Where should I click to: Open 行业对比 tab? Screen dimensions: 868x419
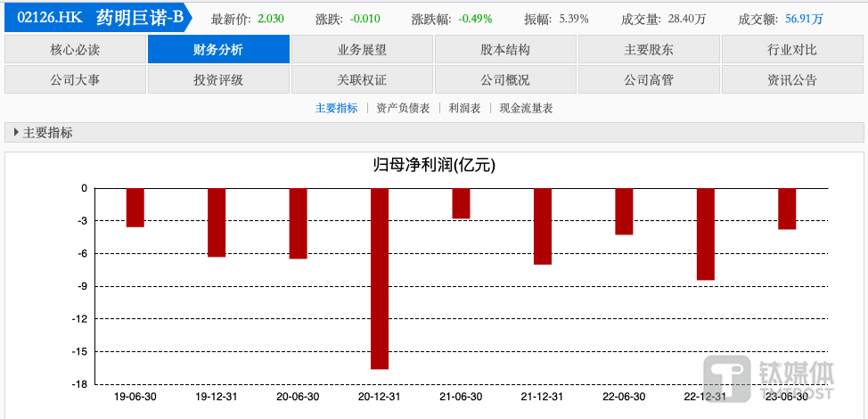pyautogui.click(x=792, y=49)
